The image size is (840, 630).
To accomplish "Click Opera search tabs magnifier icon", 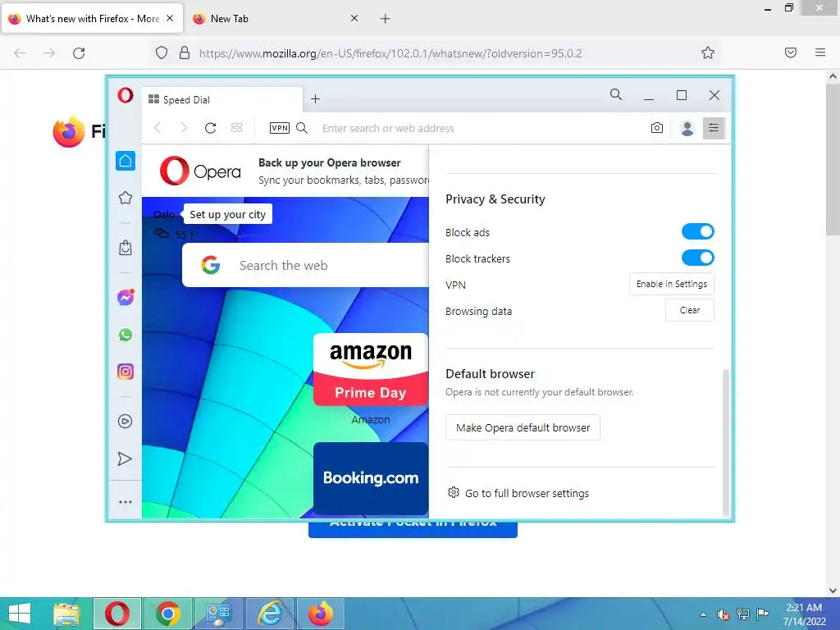I will [616, 95].
